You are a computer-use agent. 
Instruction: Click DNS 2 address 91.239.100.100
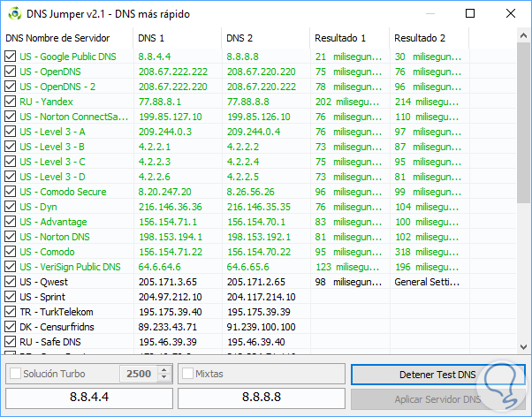pos(262,327)
